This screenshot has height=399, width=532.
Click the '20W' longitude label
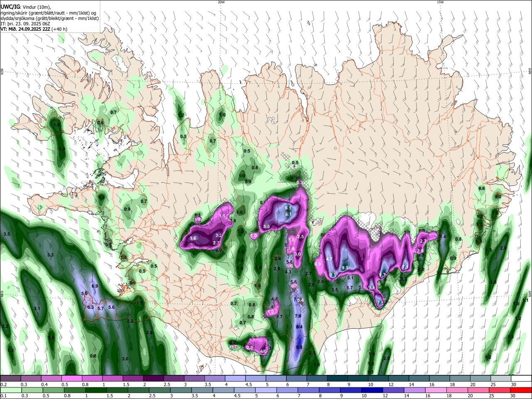(x=221, y=2)
